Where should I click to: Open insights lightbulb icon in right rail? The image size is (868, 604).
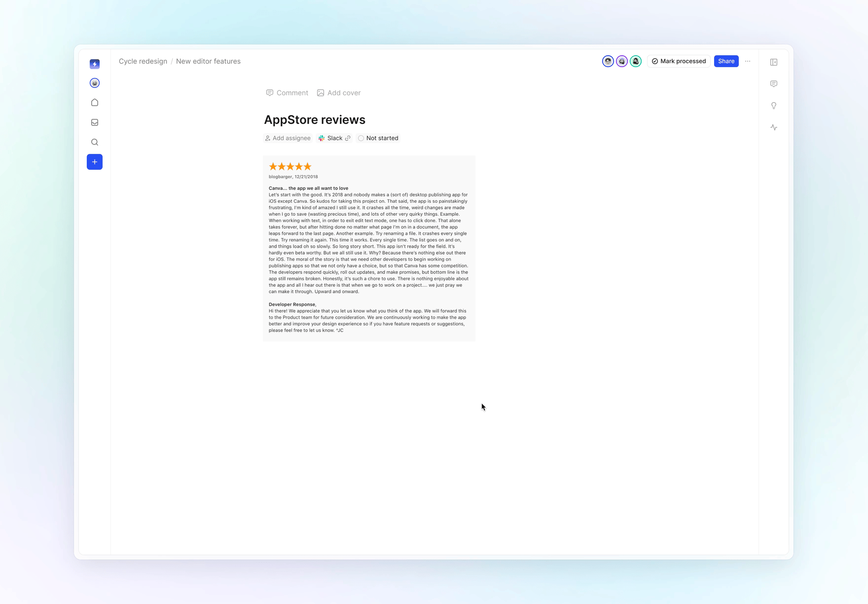pos(774,106)
